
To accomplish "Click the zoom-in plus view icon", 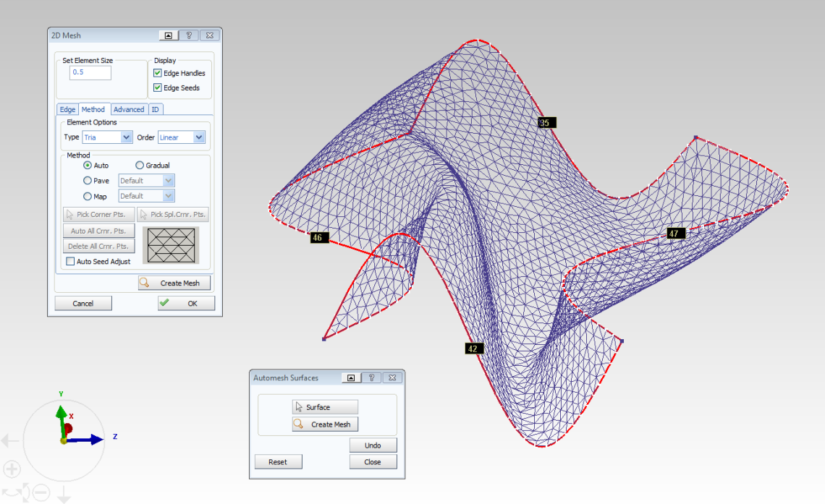I will (12, 469).
